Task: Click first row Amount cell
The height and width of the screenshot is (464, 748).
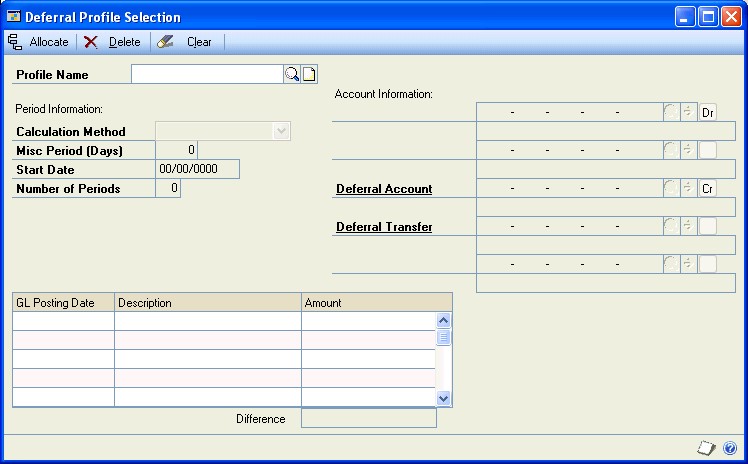Action: click(369, 321)
